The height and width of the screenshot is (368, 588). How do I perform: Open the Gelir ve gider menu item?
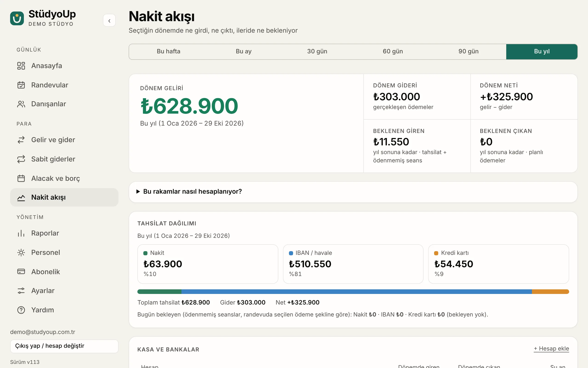coord(64,140)
